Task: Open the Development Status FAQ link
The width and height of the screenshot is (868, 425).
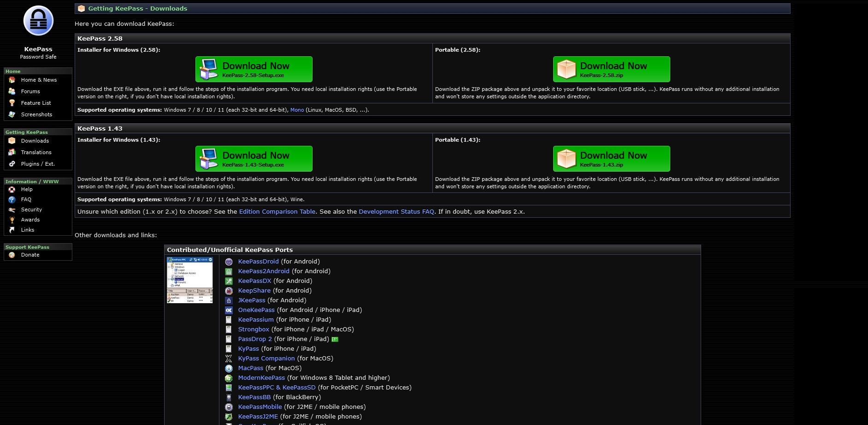Action: click(396, 212)
